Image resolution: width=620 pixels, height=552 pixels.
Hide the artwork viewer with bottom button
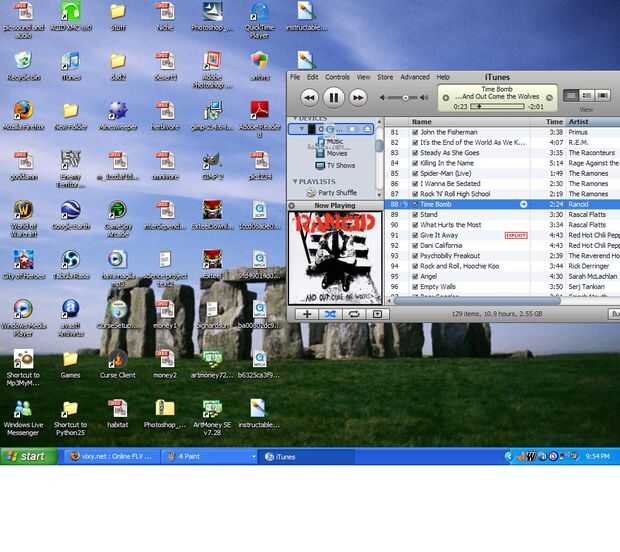(x=377, y=314)
